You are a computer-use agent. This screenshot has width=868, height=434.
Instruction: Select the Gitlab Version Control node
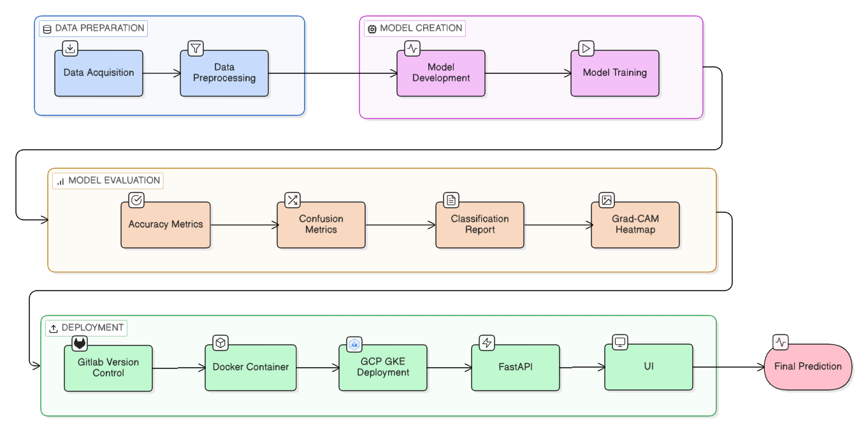click(108, 367)
